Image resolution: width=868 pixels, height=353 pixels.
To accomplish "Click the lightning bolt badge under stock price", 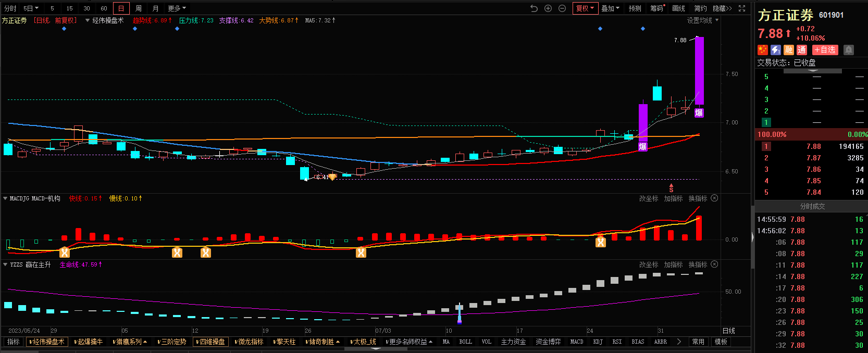I will [x=776, y=50].
